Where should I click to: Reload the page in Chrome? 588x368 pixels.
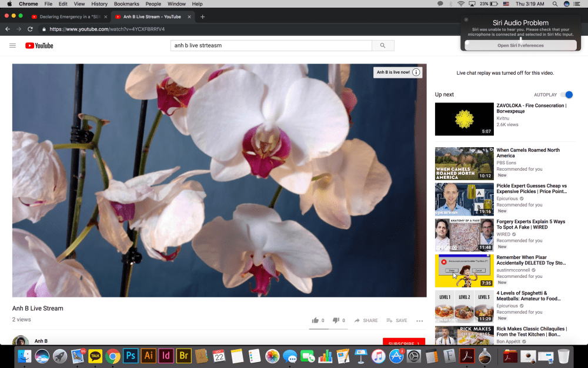click(x=30, y=29)
